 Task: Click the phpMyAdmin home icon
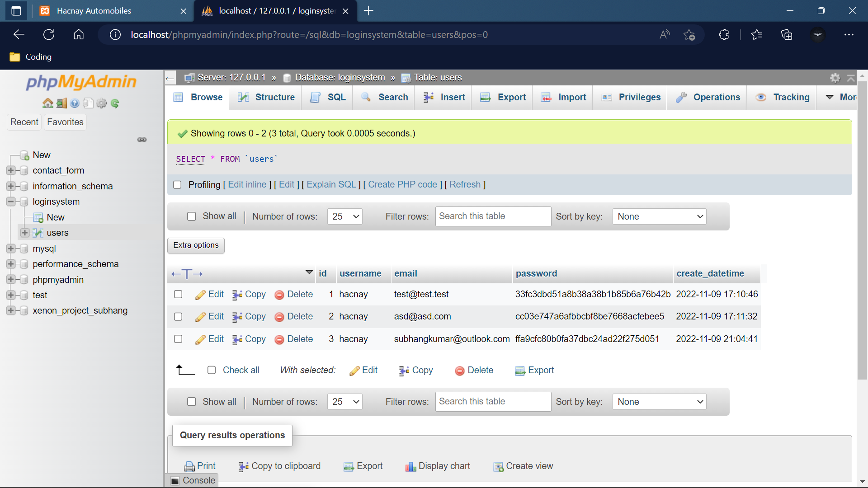point(47,103)
